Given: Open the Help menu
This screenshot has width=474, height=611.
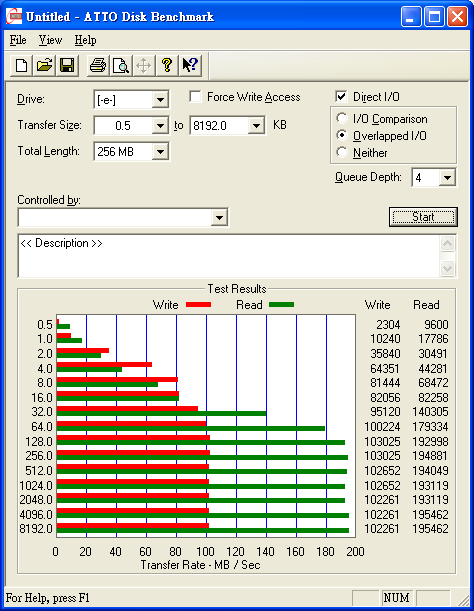Looking at the screenshot, I should pos(85,40).
